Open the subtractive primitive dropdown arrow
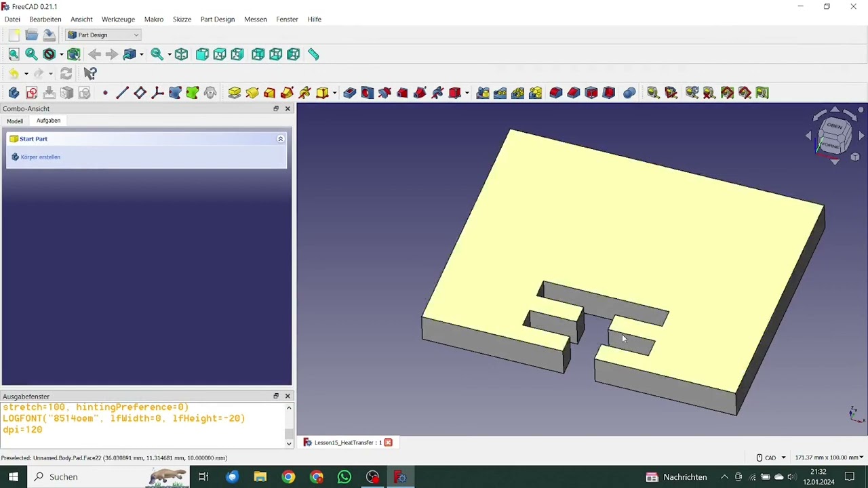868x488 pixels. click(x=467, y=93)
